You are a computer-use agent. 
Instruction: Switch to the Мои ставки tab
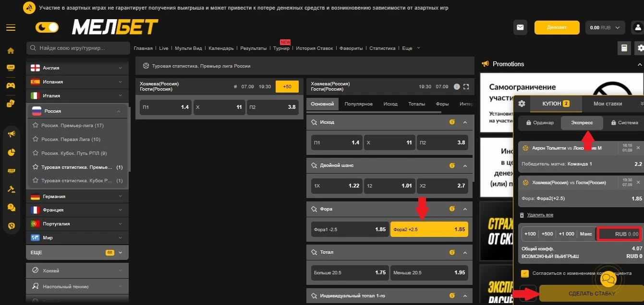(x=608, y=104)
